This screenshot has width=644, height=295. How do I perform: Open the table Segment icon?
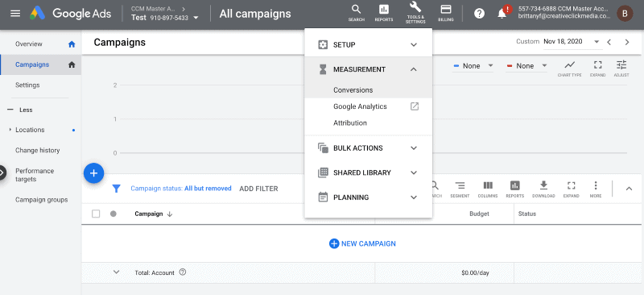(x=460, y=189)
